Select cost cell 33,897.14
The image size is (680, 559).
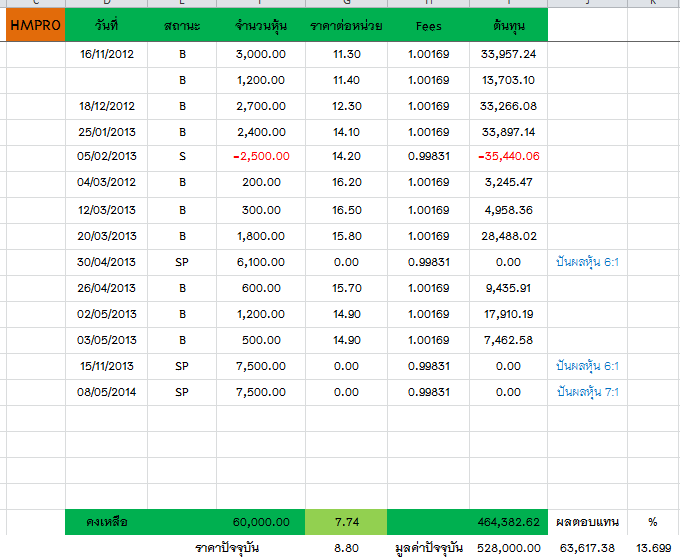[509, 132]
